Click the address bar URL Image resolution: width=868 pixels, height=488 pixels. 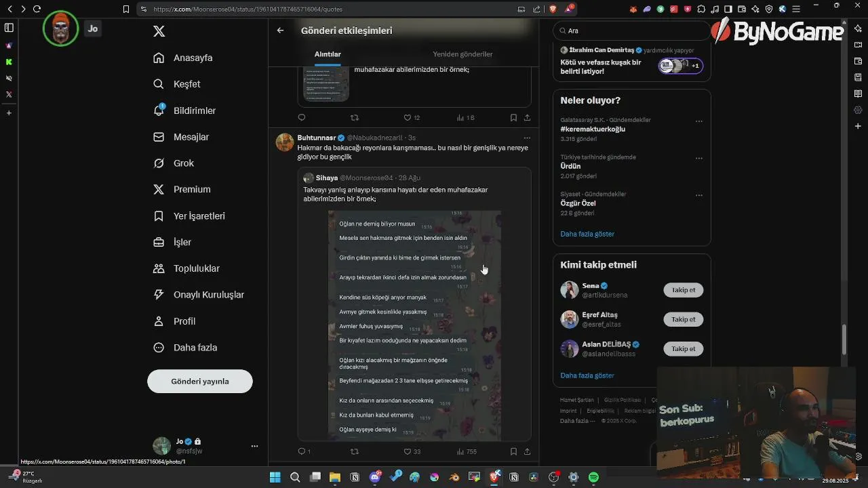pyautogui.click(x=248, y=9)
